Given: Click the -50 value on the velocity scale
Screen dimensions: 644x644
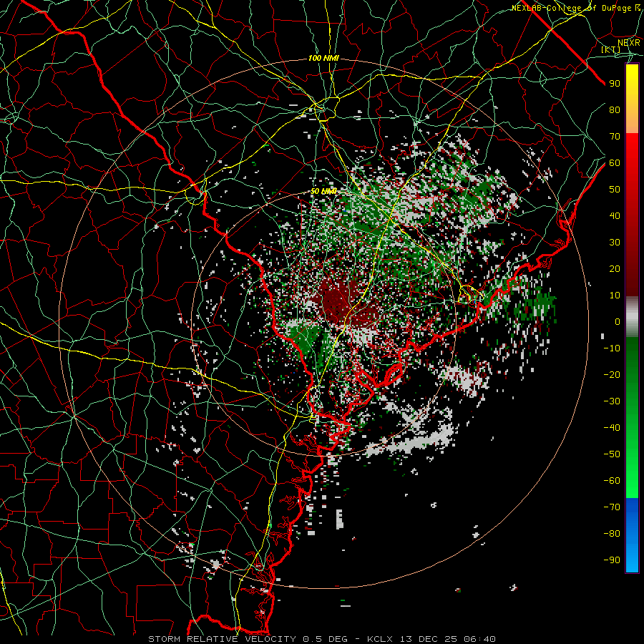Looking at the screenshot, I should click(612, 454).
